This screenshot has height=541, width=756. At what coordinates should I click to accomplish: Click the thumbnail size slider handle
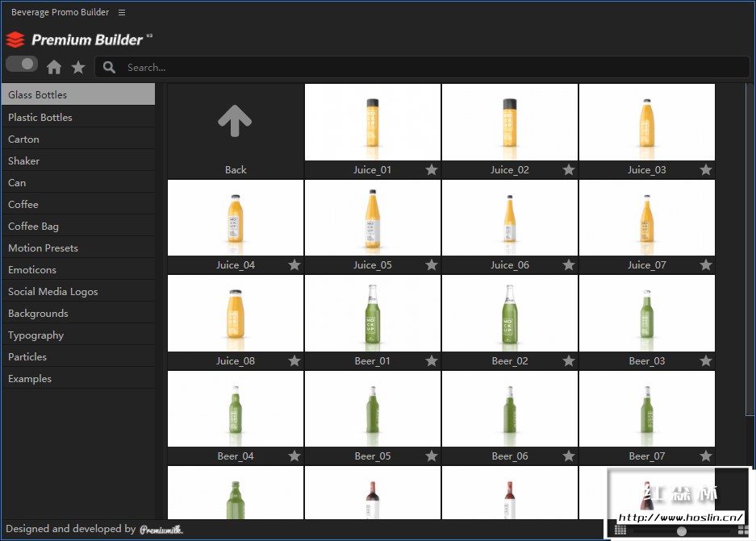point(681,531)
